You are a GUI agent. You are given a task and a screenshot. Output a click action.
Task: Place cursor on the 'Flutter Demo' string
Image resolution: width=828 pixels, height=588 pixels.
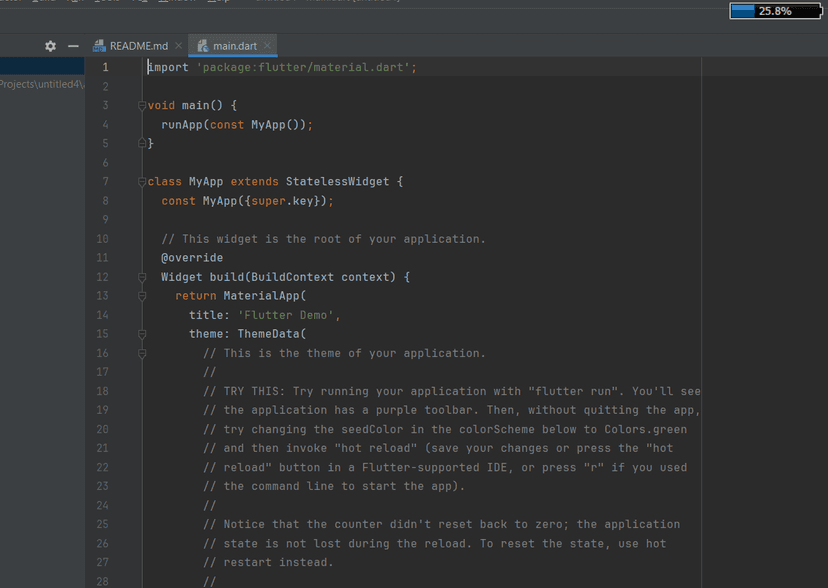click(286, 315)
